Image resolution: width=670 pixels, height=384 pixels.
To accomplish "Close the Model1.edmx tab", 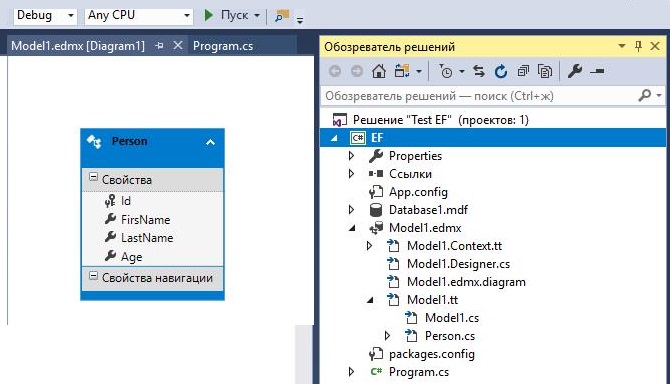I will click(178, 45).
